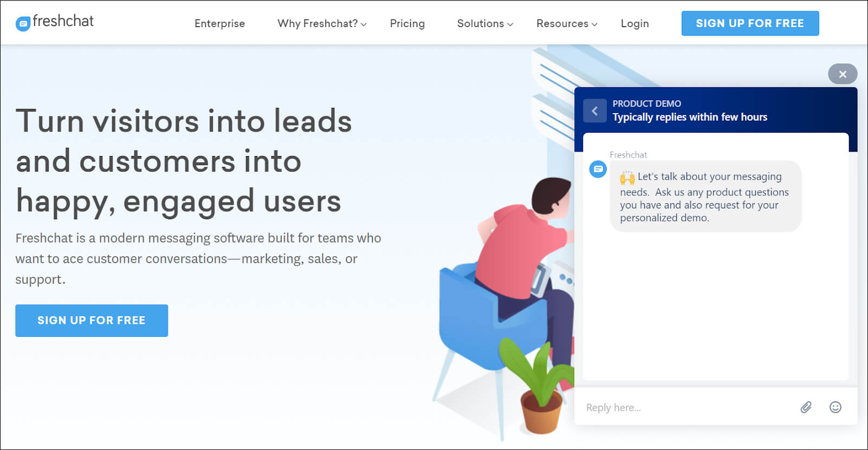Open the emoji picker in chat
Image resolution: width=868 pixels, height=450 pixels.
(835, 407)
